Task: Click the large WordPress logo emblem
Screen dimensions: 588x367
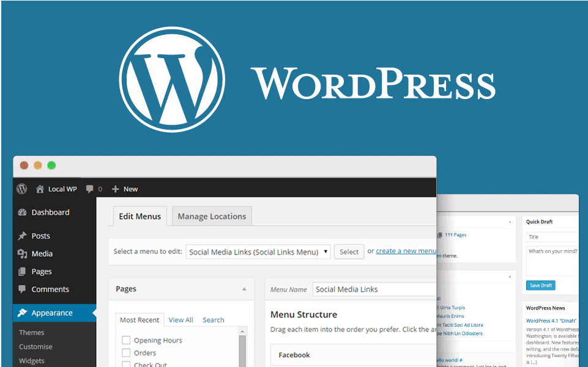Action: [172, 80]
